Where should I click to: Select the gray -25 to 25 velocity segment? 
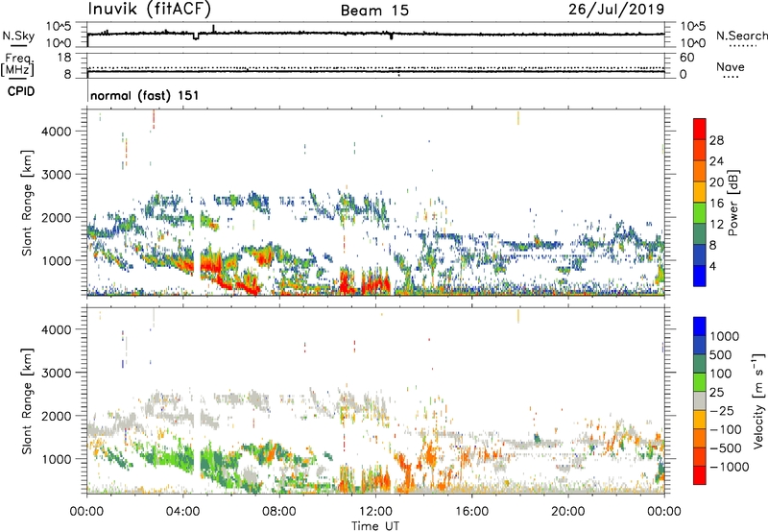(700, 400)
